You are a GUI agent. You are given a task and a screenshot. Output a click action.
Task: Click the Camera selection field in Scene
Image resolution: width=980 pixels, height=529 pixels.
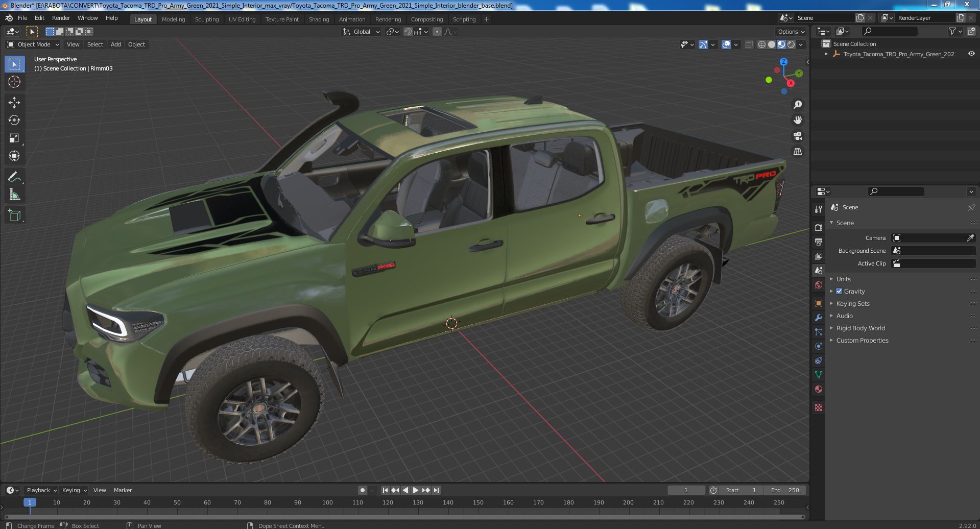pyautogui.click(x=934, y=238)
